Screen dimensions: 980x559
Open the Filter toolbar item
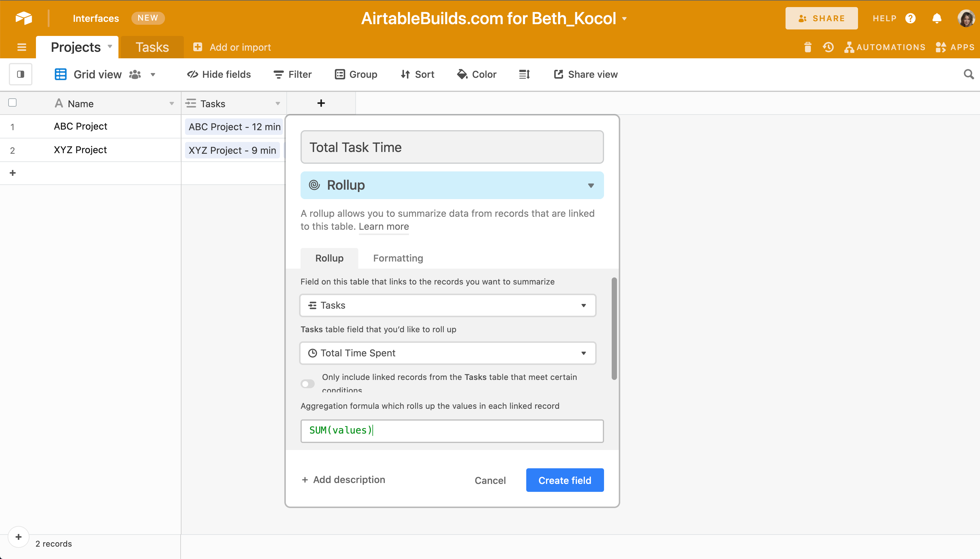click(x=293, y=74)
